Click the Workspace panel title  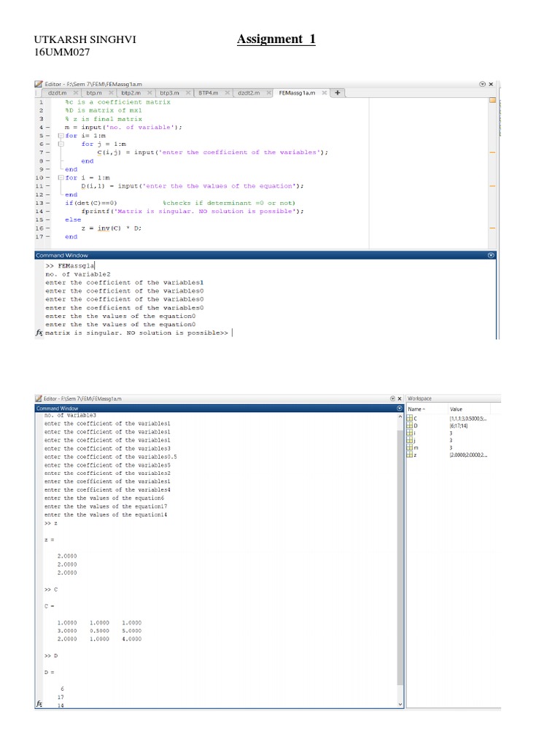[419, 398]
